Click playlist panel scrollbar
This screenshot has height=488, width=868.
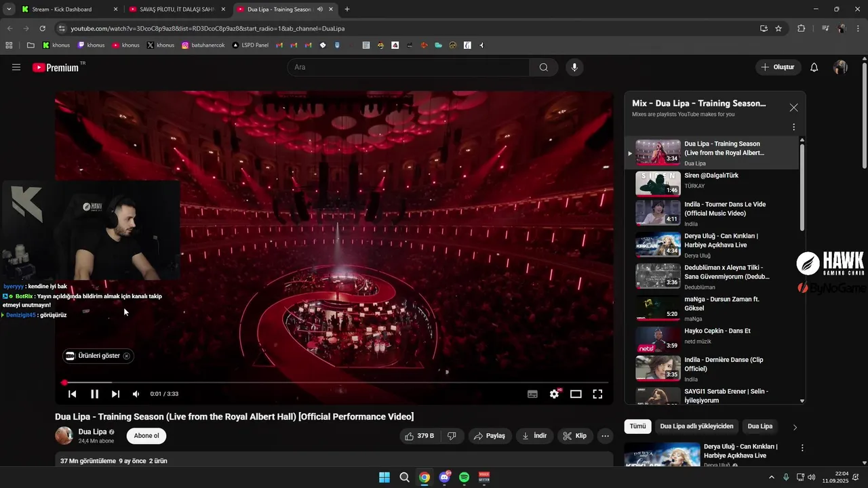pos(802,186)
